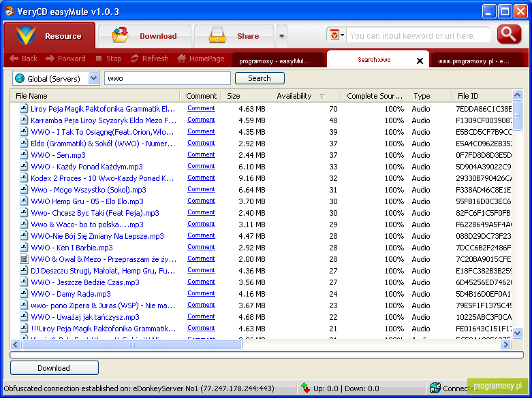Viewport: 532px width, 398px height.
Task: Click the 6.64 MB size cell
Action: click(x=252, y=190)
